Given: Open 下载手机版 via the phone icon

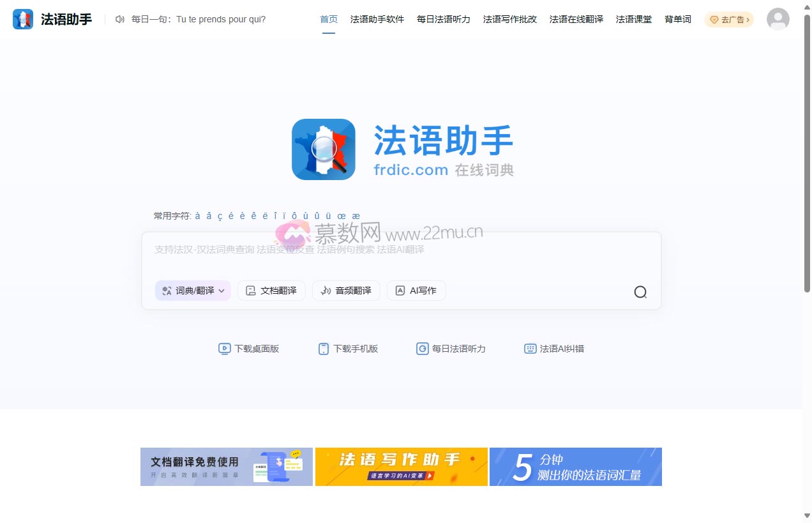Looking at the screenshot, I should (x=324, y=349).
